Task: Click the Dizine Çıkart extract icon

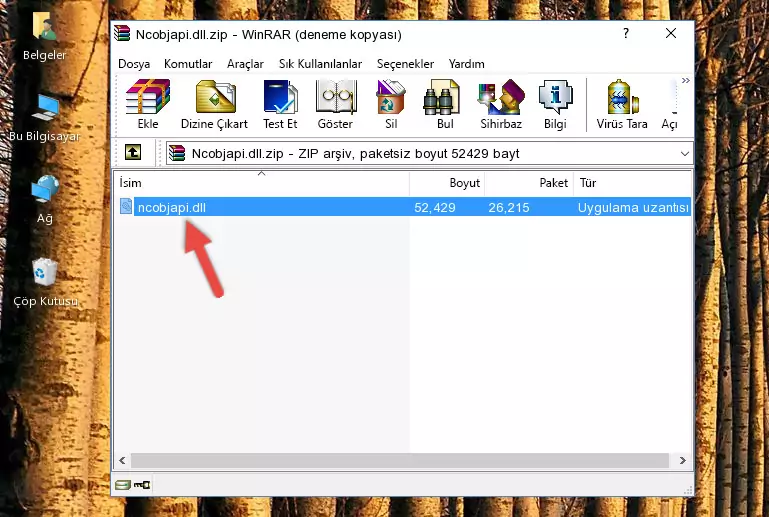Action: coord(214,104)
